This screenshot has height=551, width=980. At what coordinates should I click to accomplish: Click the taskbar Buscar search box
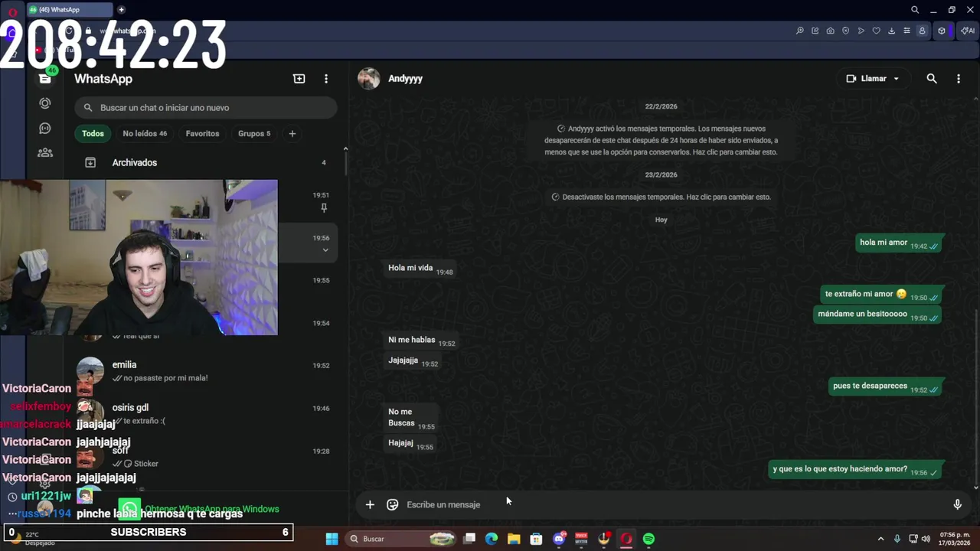(x=403, y=539)
